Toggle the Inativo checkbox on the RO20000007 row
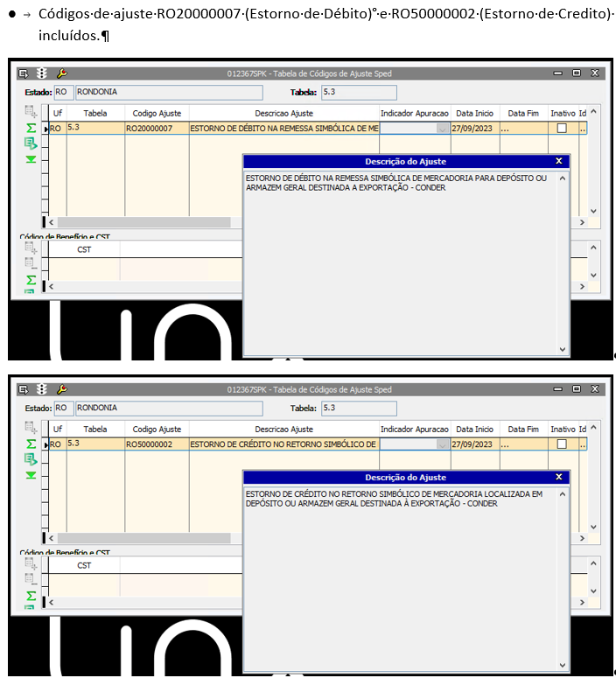616x678 pixels. click(562, 128)
